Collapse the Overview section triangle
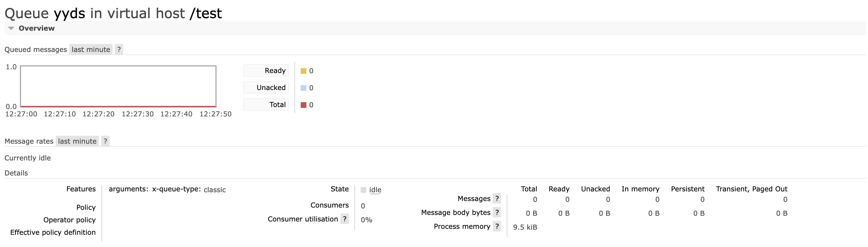This screenshot has width=868, height=247. [11, 28]
